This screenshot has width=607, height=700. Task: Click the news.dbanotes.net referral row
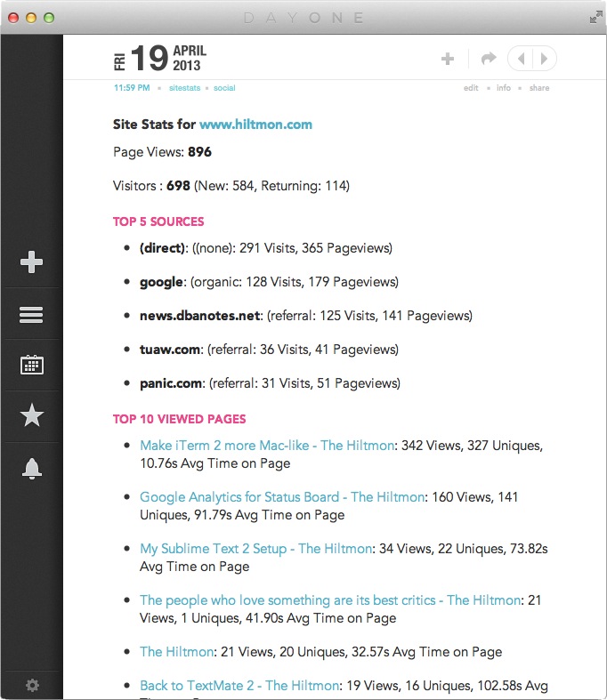tap(306, 316)
